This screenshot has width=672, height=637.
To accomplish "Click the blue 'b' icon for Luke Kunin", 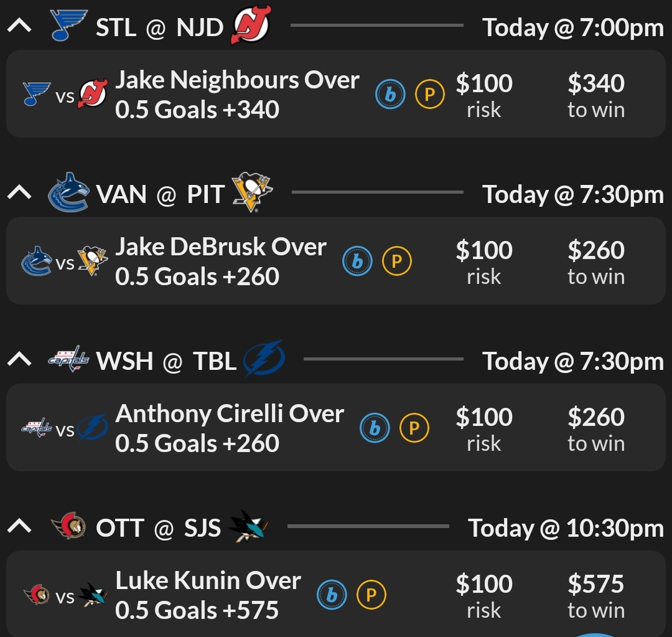I will coord(332,595).
